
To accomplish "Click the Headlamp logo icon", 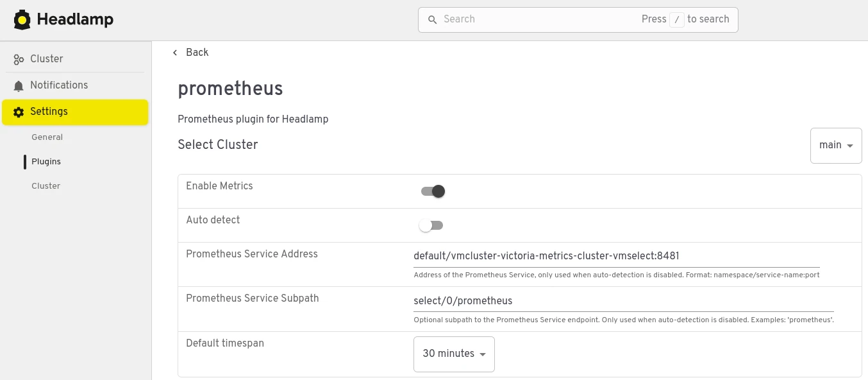I will click(22, 19).
